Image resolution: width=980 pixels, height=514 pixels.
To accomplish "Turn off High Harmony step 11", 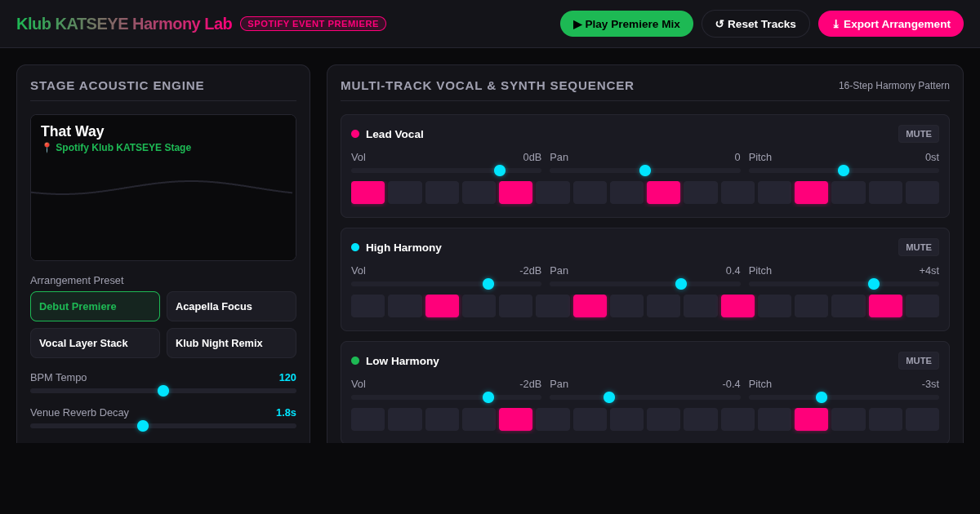I will click(737, 306).
